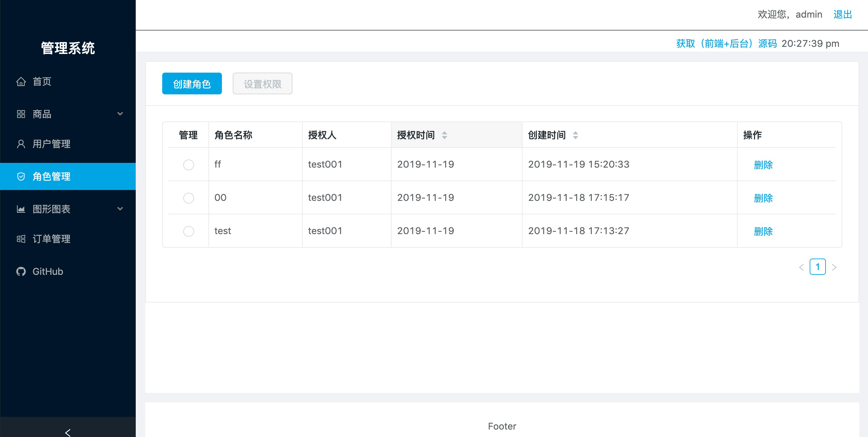The image size is (868, 437).
Task: Click the 创建角色 button
Action: pos(192,84)
